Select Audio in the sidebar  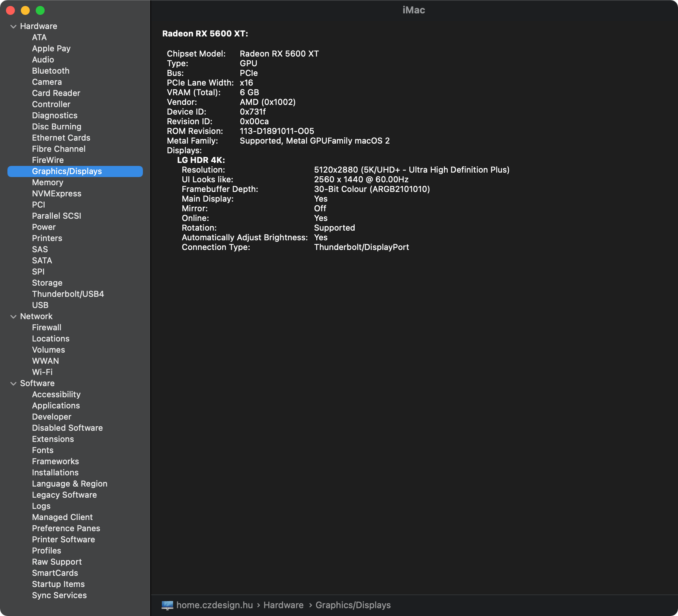[43, 60]
